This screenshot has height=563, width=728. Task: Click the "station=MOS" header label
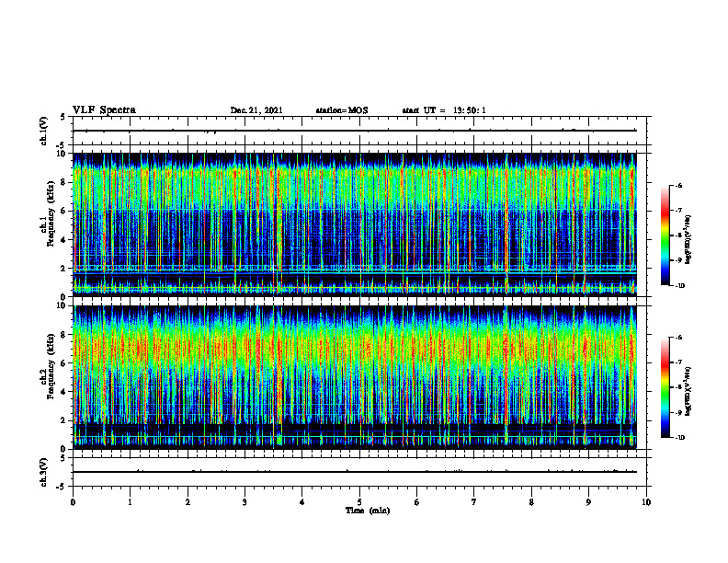(342, 110)
